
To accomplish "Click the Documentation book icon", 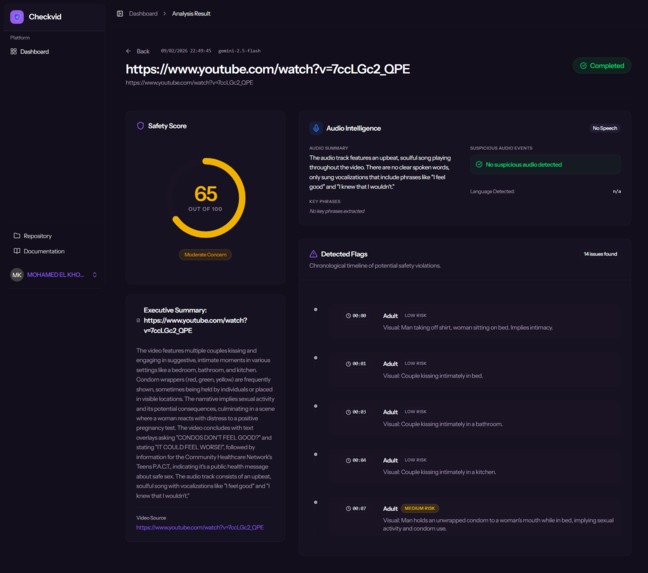I will coord(17,251).
